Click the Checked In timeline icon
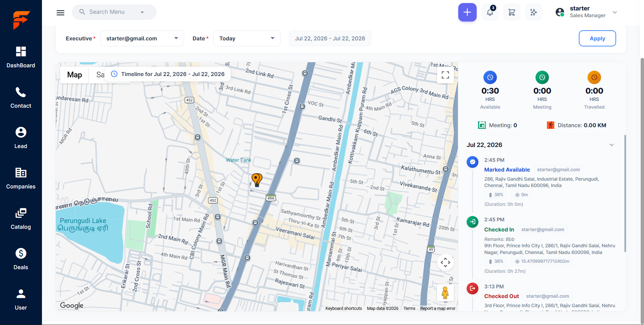This screenshot has height=325, width=644. click(473, 222)
